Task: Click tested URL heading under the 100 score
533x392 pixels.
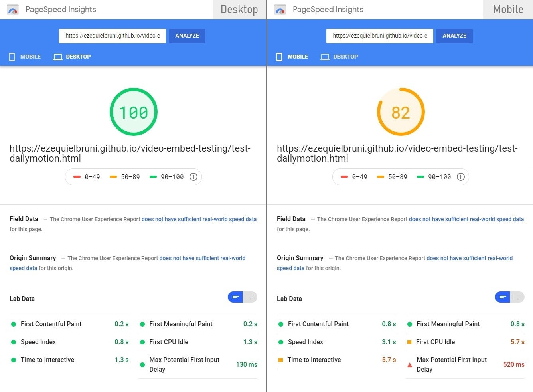Action: (x=130, y=154)
